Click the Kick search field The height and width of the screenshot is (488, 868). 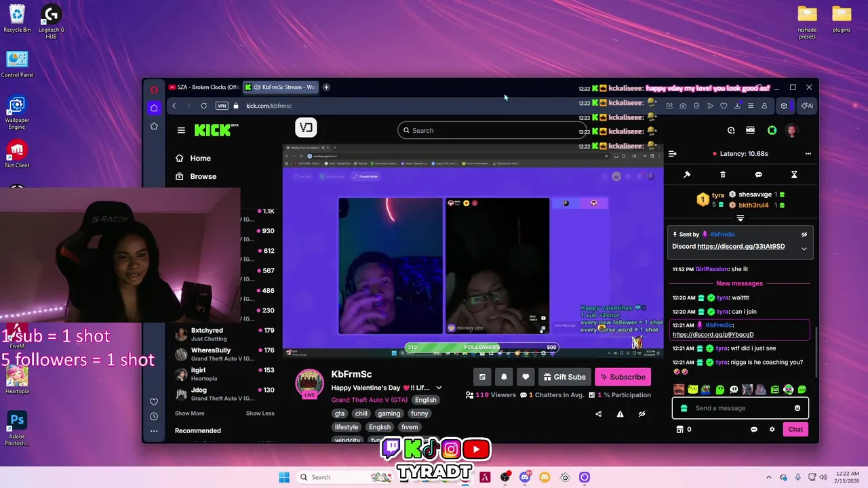click(x=492, y=130)
